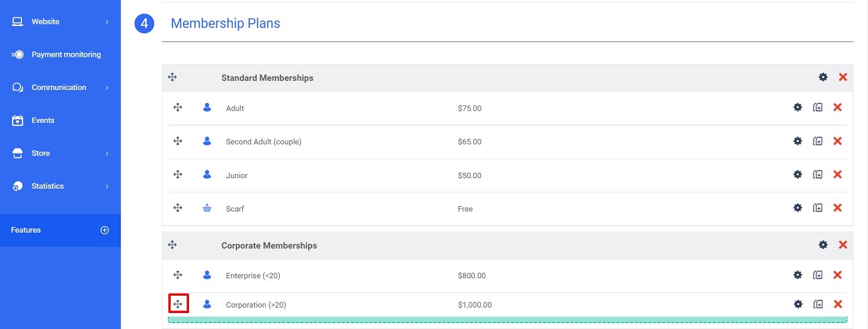This screenshot has height=329, width=868.
Task: Click move handle of Standard Memberships group
Action: 172,77
